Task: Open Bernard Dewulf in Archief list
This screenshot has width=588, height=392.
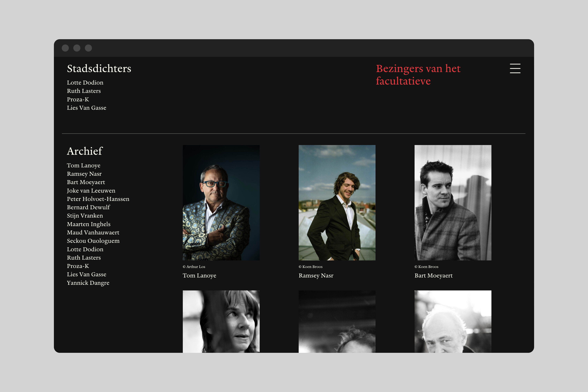Action: 89,207
